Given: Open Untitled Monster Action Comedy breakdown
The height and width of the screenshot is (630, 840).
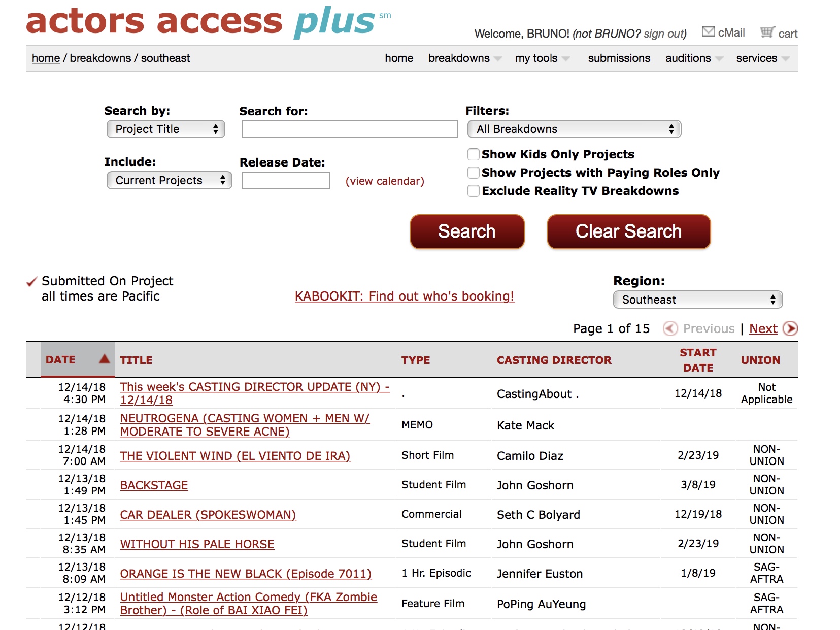Looking at the screenshot, I should tap(249, 604).
